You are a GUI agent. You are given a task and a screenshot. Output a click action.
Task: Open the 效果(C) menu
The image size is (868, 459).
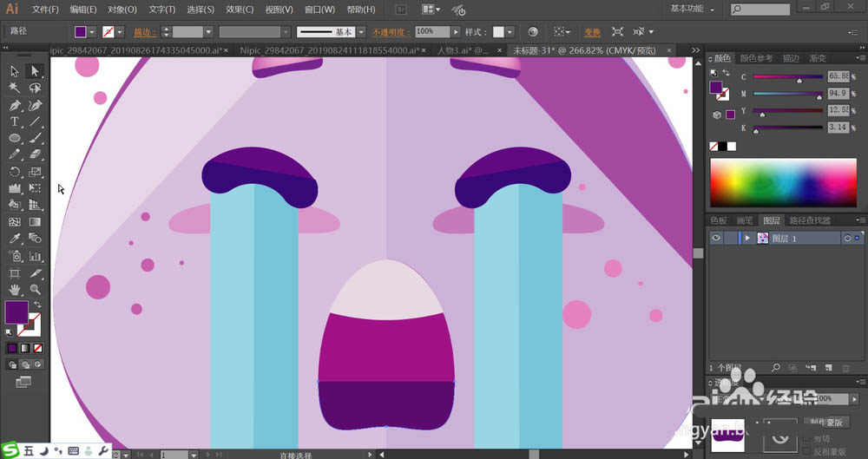240,10
